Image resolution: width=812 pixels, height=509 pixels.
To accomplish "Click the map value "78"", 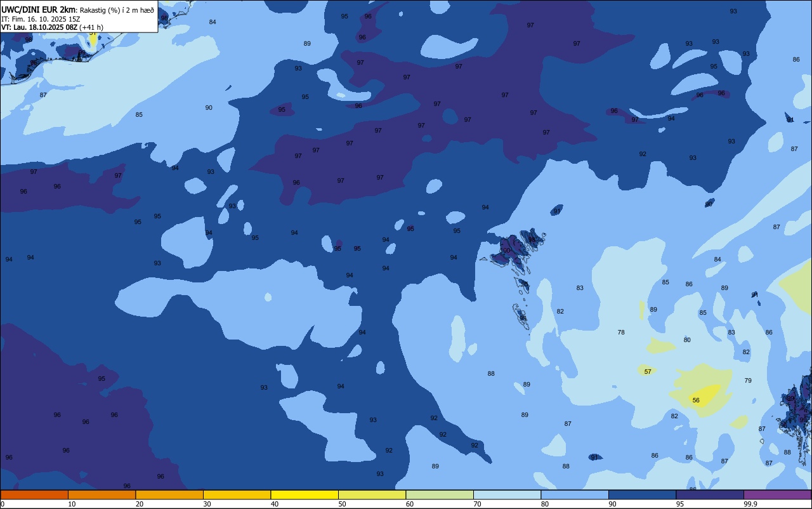I will pos(621,333).
